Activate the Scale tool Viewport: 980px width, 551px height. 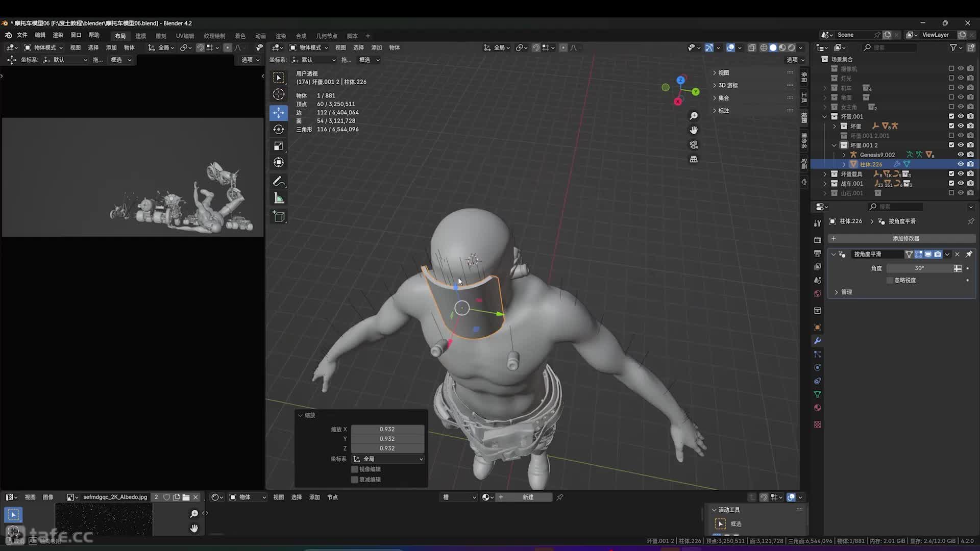coord(279,146)
